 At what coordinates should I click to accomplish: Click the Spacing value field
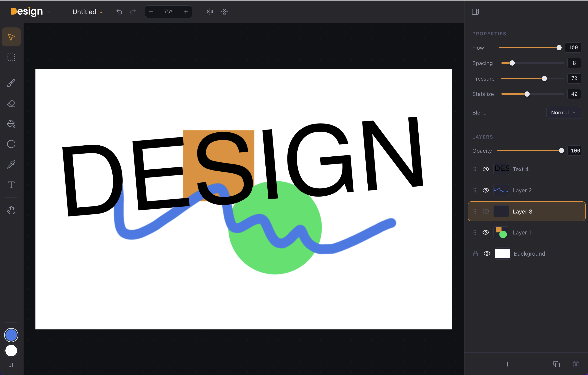coord(574,63)
